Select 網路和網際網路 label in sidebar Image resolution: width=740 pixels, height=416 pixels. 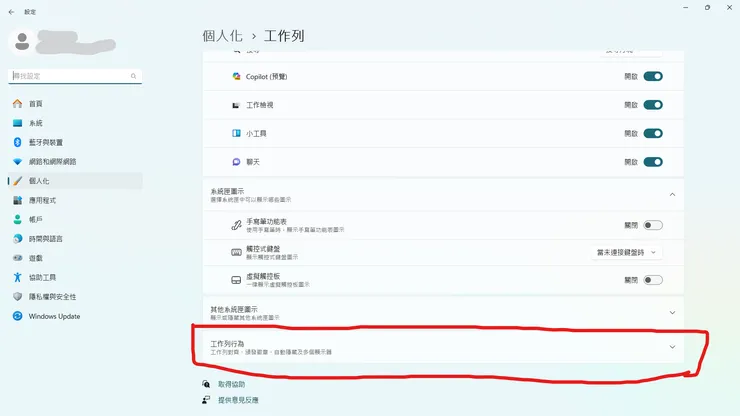coord(52,161)
